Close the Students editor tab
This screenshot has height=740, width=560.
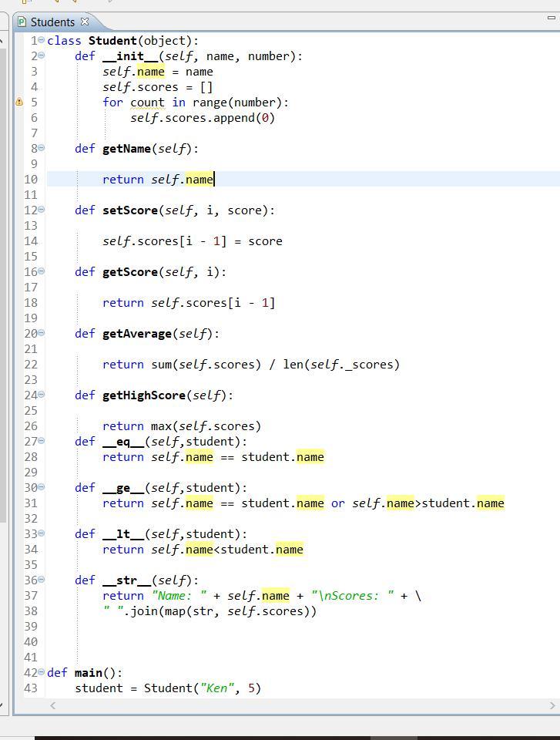[x=85, y=22]
